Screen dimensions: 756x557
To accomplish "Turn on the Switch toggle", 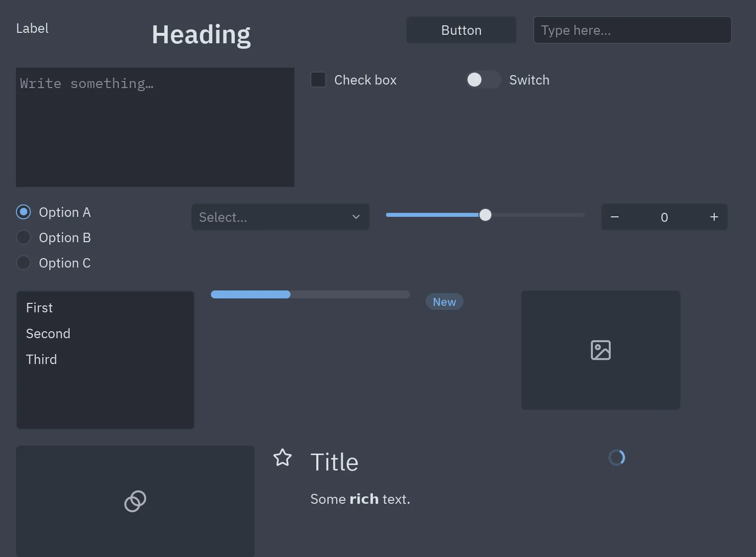I will [483, 80].
